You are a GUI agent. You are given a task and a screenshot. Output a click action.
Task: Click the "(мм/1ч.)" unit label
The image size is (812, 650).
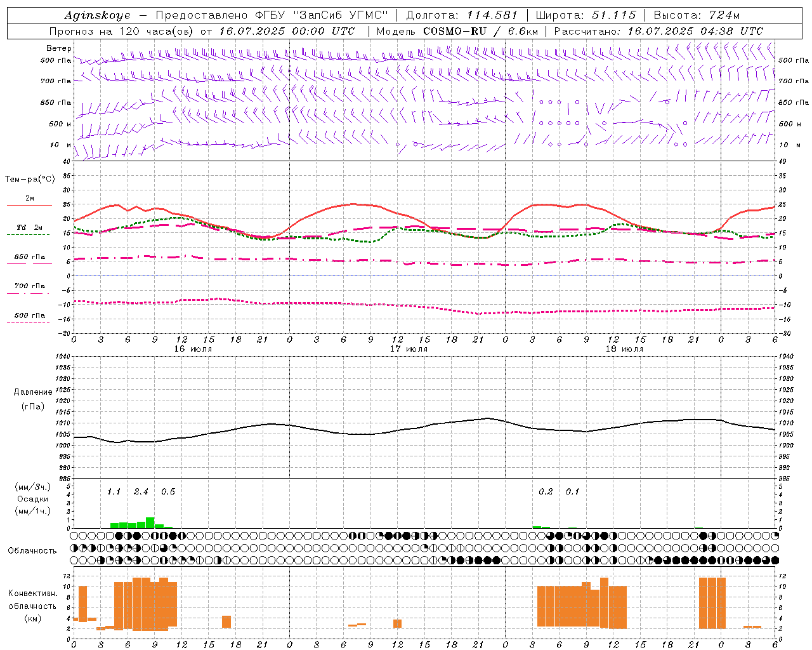[x=32, y=511]
